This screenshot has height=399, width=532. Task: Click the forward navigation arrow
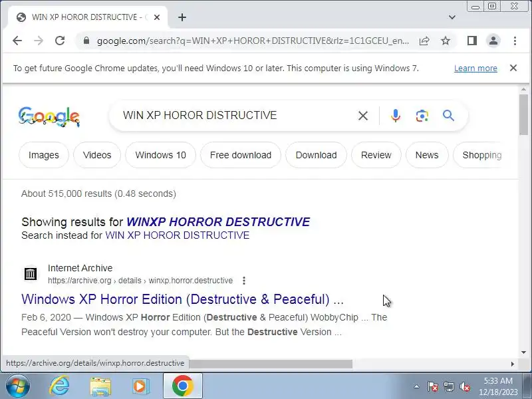pyautogui.click(x=39, y=41)
